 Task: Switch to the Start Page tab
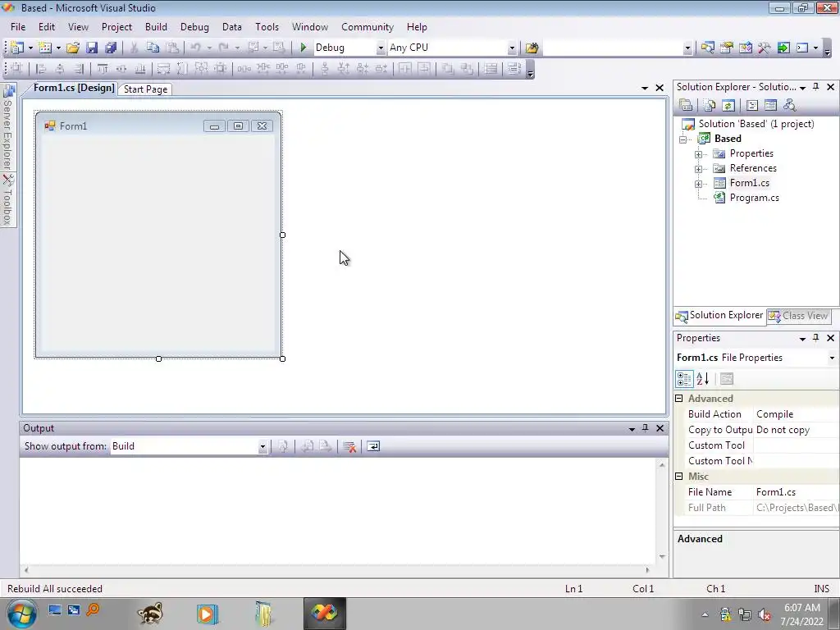pos(145,89)
